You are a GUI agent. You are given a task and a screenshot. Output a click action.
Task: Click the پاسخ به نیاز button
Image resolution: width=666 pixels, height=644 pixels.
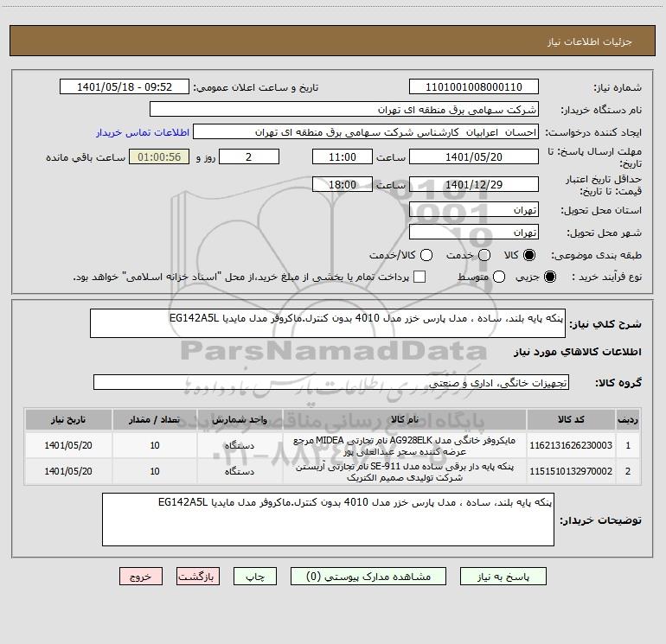(x=503, y=577)
